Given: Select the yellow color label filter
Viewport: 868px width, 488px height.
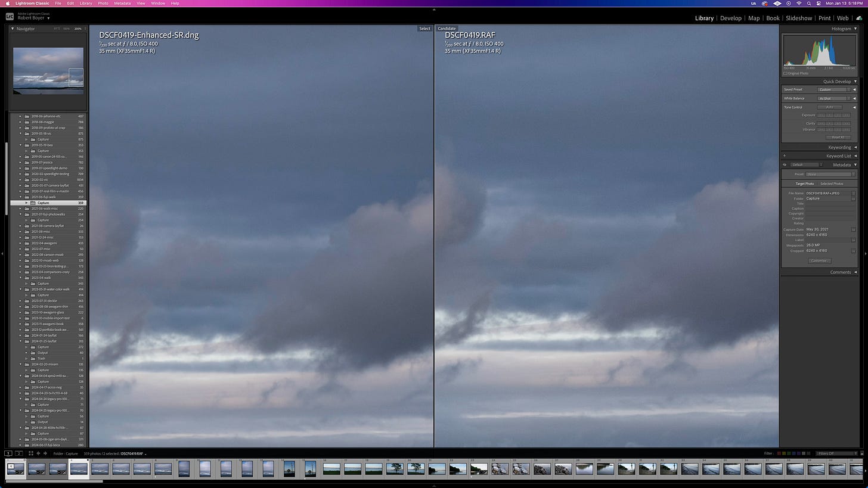Looking at the screenshot, I should (784, 453).
